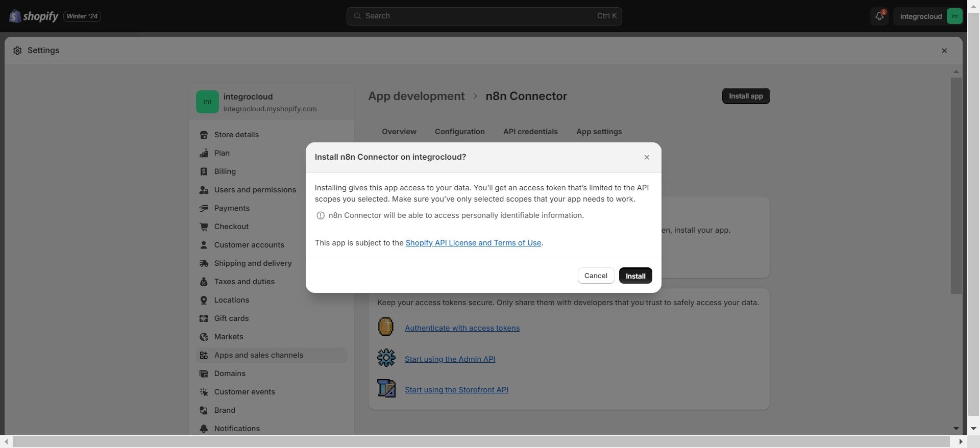Click the Checkout cart icon
The width and height of the screenshot is (980, 448).
[x=204, y=227]
